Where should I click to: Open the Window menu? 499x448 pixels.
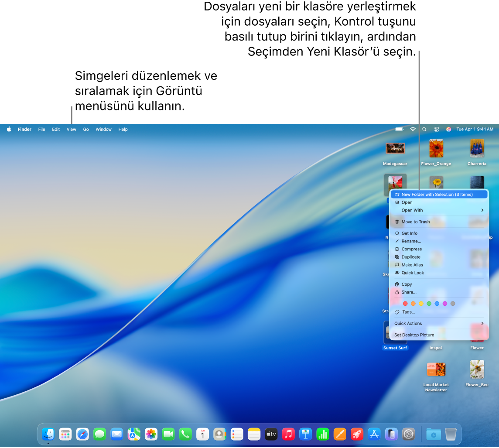pyautogui.click(x=104, y=130)
